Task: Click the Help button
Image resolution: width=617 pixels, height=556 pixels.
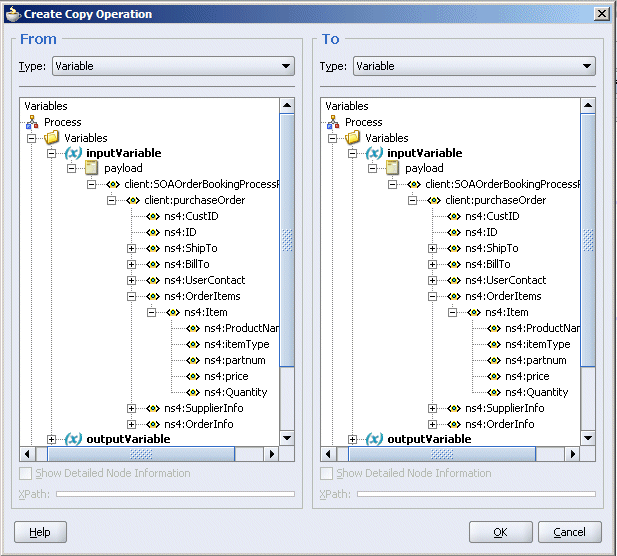Action: [40, 532]
